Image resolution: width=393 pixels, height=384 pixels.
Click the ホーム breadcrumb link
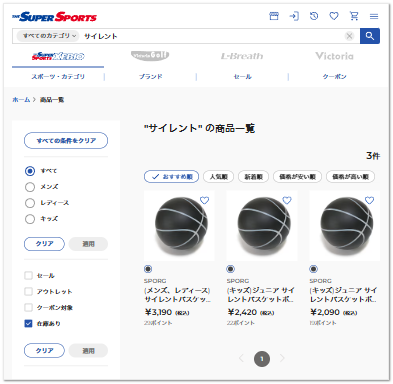coord(21,100)
